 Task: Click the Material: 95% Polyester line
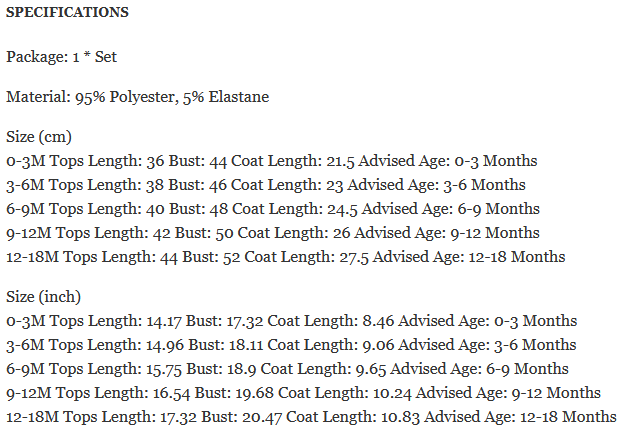click(137, 97)
